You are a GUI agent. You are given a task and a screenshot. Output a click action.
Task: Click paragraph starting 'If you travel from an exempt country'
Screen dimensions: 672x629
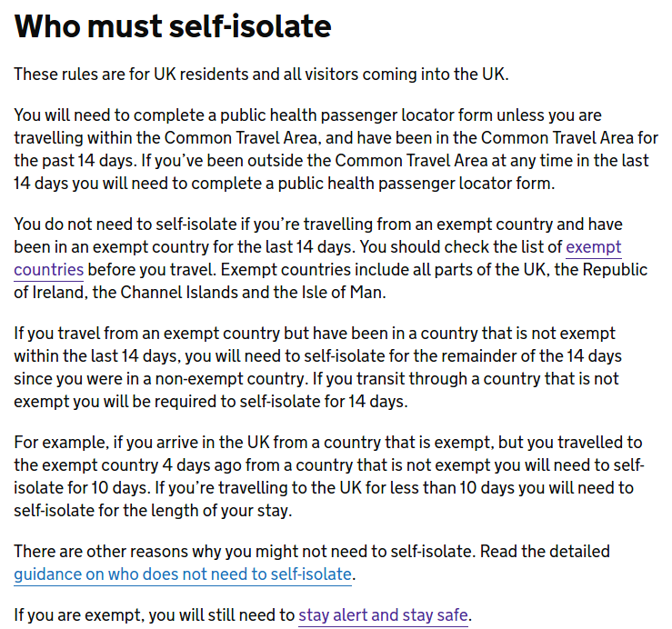pos(317,367)
